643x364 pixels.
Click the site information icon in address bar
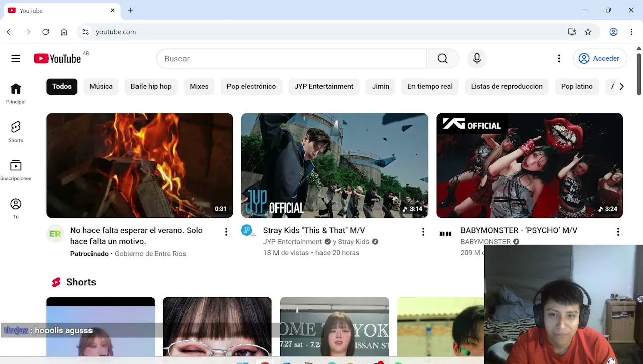[x=86, y=32]
